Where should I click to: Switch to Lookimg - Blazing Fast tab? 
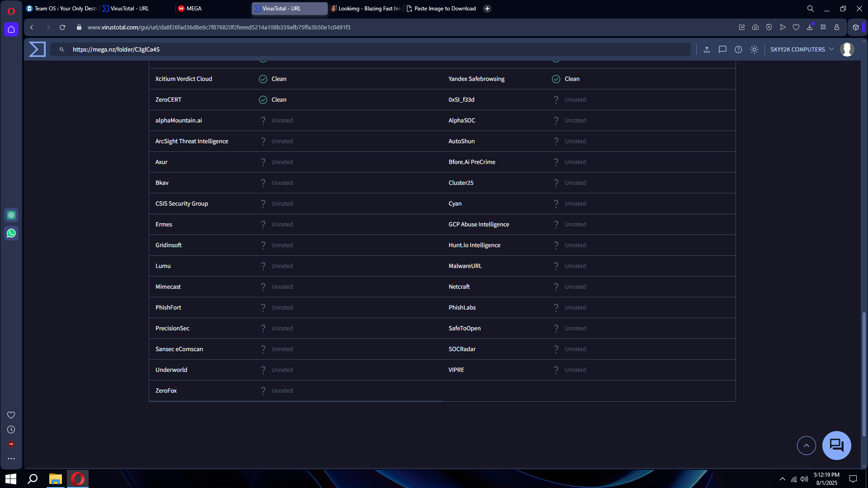pos(365,8)
